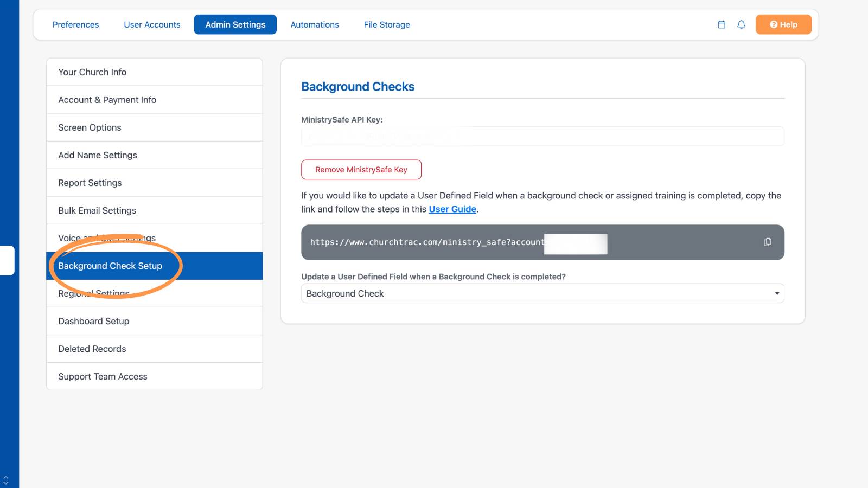Expand sidebar using bottom-left chevron arrows
868x488 pixels.
tap(5, 480)
